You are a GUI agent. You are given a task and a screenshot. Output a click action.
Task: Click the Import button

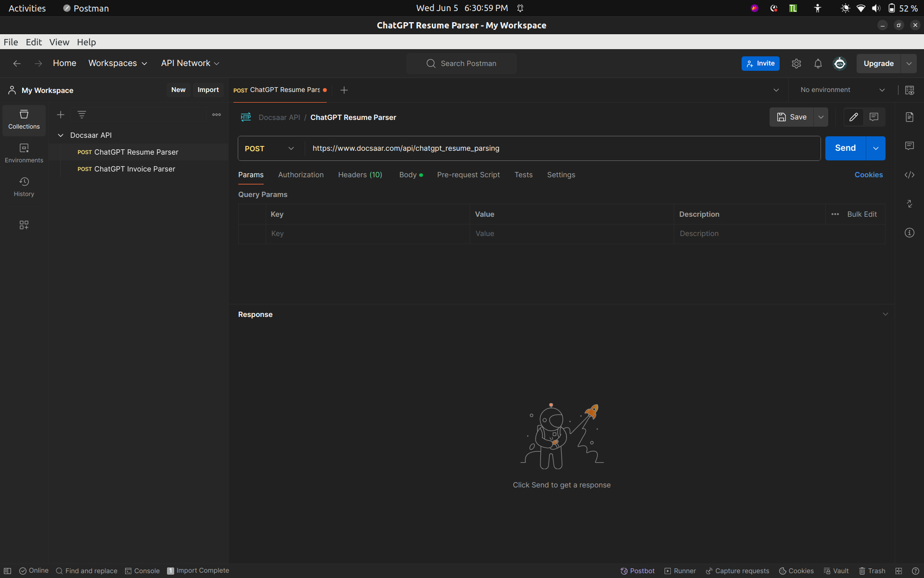[208, 90]
